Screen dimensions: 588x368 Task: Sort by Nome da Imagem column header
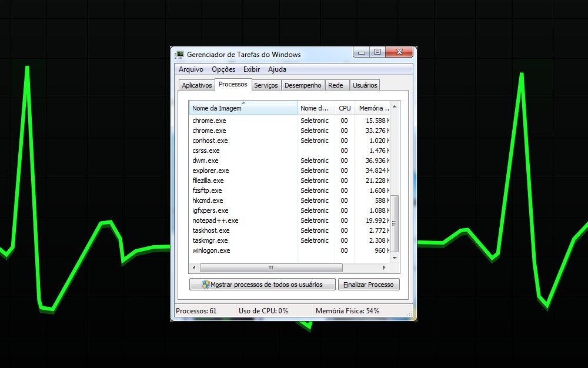243,108
